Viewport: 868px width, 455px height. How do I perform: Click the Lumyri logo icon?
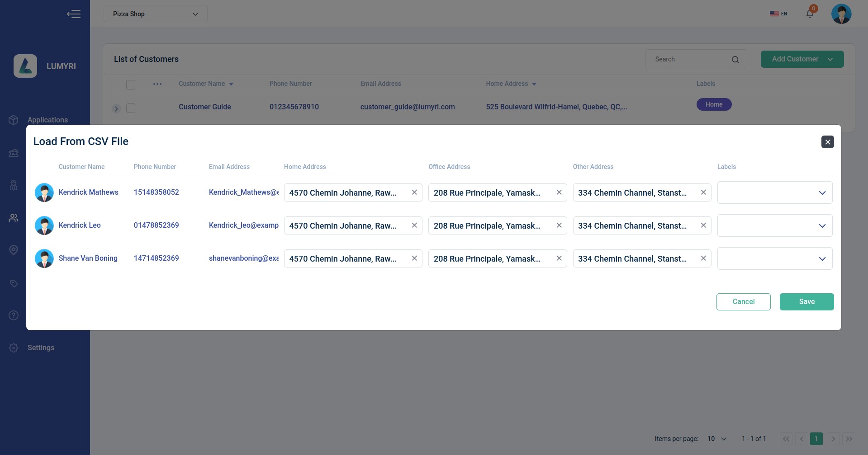pos(25,66)
